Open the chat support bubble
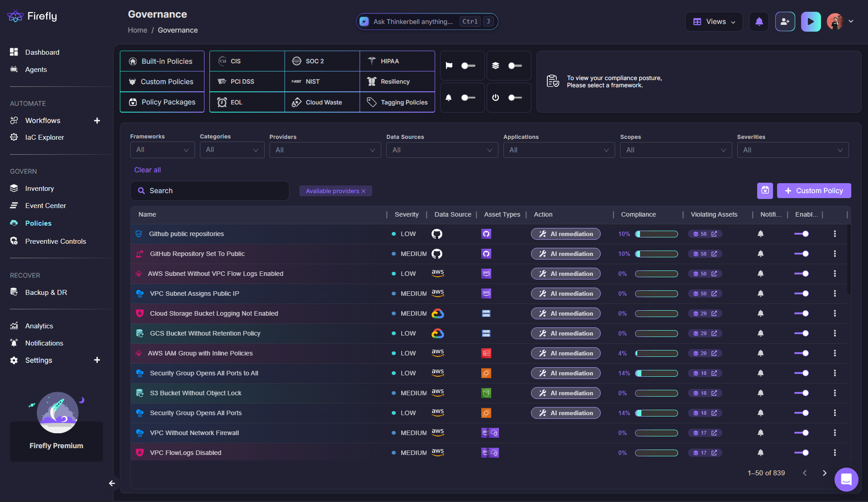Image resolution: width=868 pixels, height=502 pixels. click(846, 479)
